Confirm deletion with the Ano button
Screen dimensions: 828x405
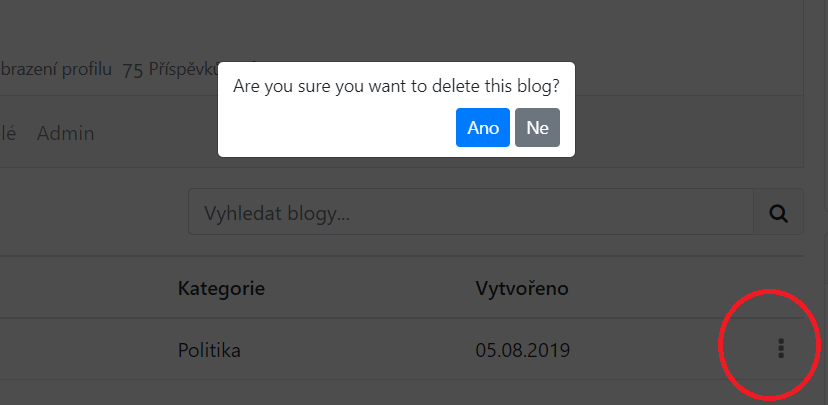483,128
